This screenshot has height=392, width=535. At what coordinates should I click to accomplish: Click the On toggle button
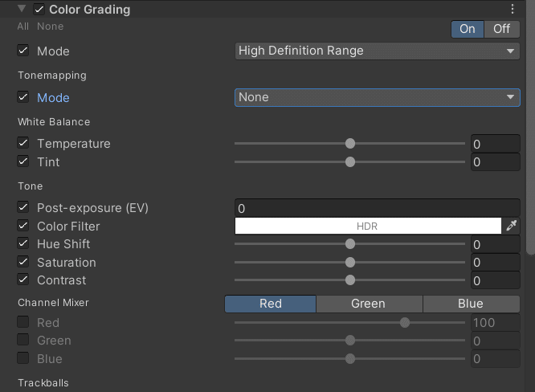(x=468, y=29)
